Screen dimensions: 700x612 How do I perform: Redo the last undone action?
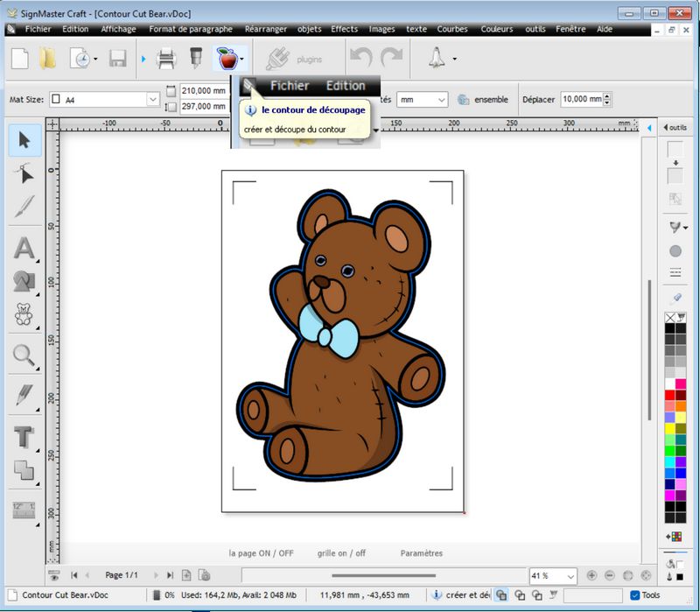click(391, 58)
